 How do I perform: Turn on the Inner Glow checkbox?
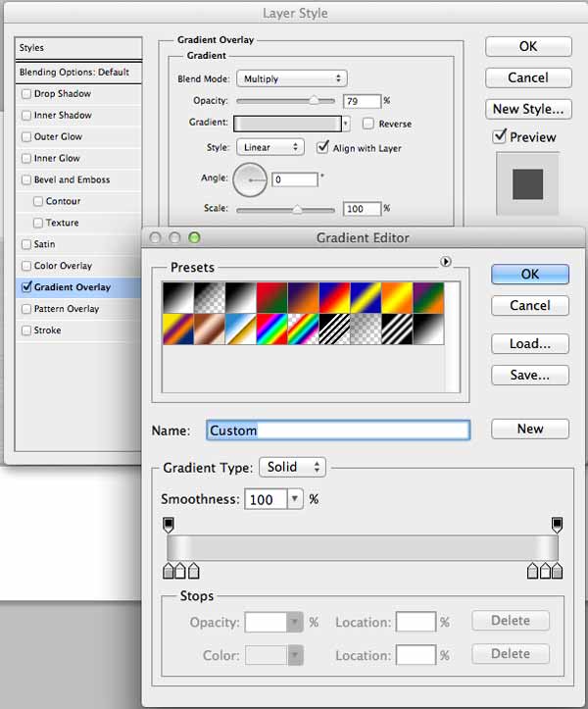point(26,158)
